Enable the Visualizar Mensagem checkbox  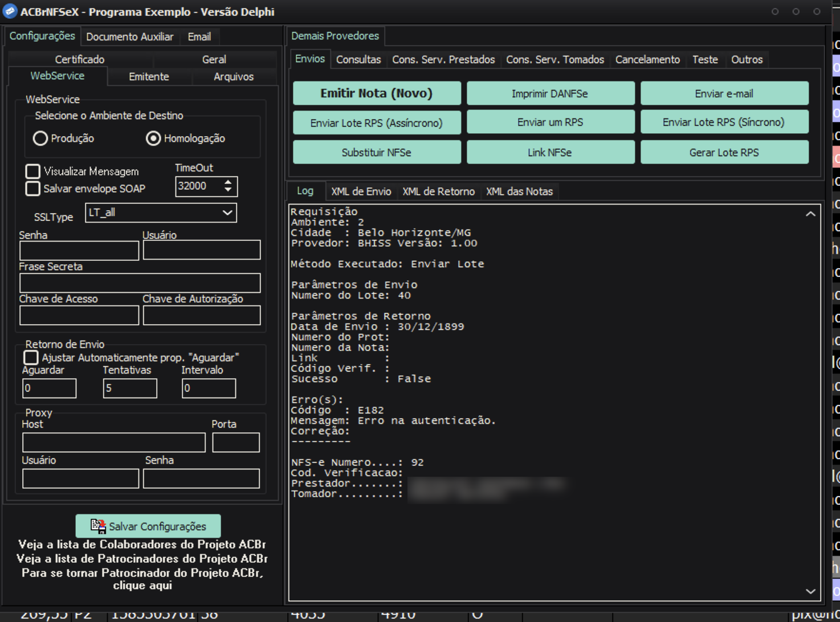coord(33,171)
